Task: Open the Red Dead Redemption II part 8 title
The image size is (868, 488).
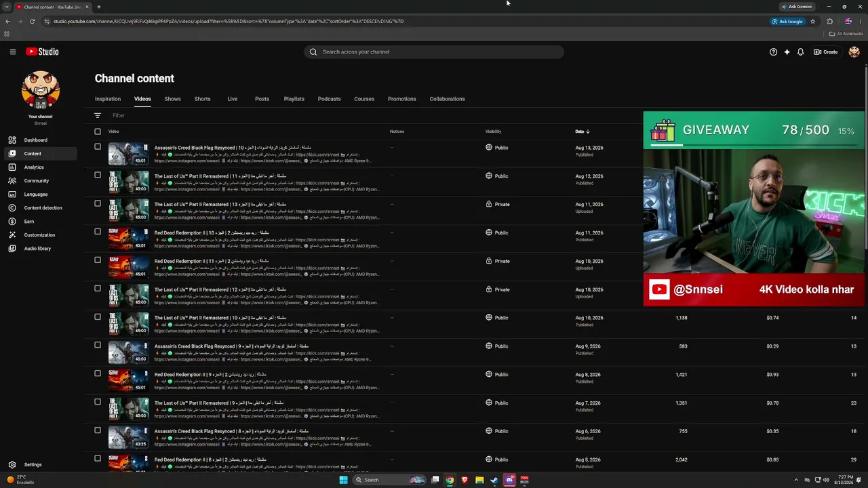Action: [210, 460]
